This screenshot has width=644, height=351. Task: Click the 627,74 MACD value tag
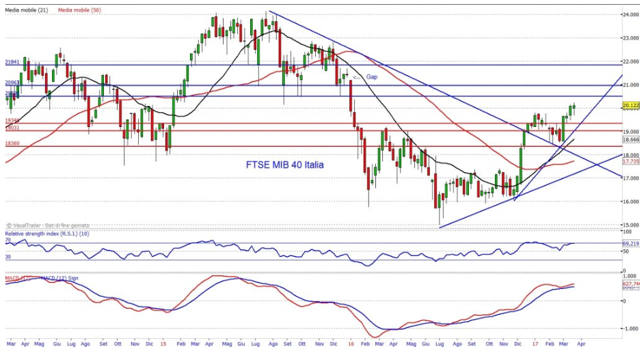pos(631,284)
